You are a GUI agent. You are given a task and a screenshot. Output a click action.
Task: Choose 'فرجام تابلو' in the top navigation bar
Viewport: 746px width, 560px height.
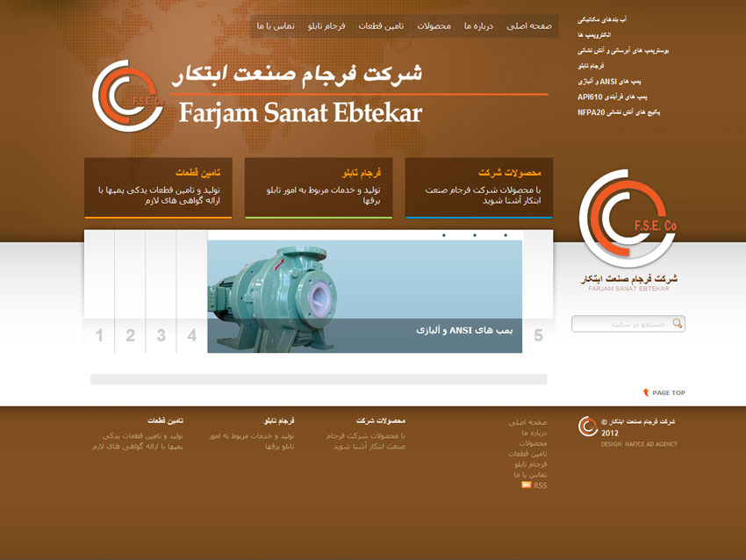pyautogui.click(x=326, y=26)
